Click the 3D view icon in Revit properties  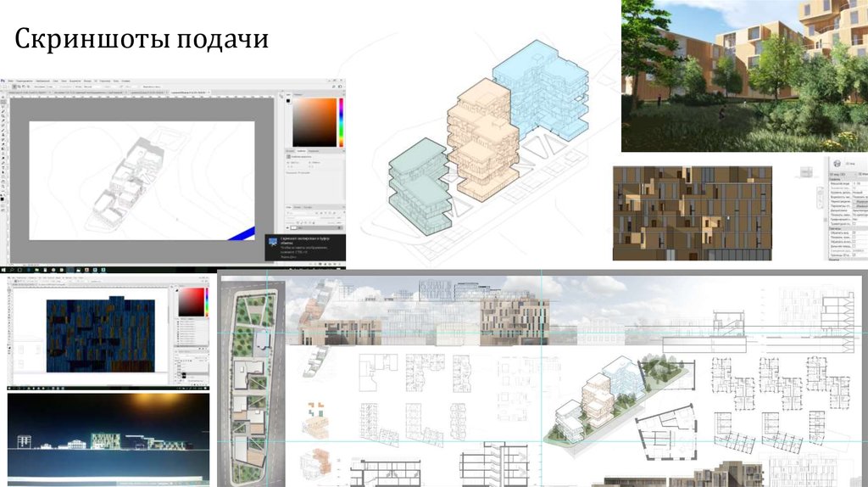pyautogui.click(x=837, y=163)
